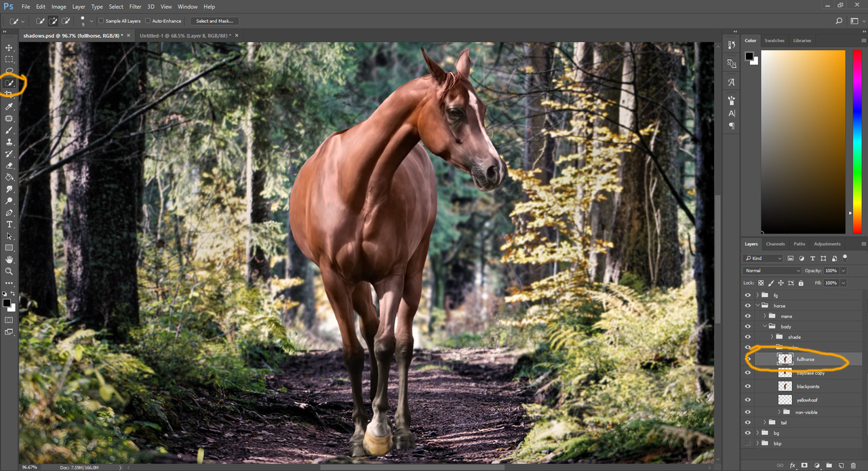Select the Horizontal Type tool
Viewport: 868px width, 471px height.
click(9, 224)
